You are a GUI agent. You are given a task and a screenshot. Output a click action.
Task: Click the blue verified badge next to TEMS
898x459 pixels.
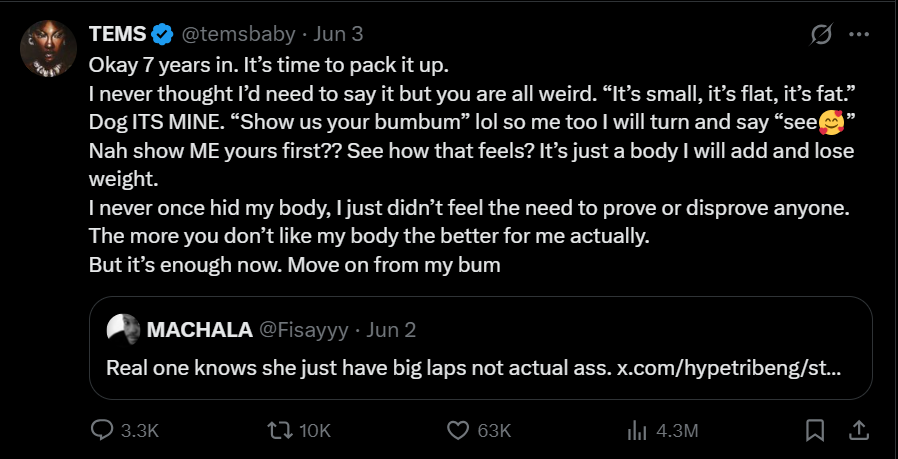click(x=162, y=34)
